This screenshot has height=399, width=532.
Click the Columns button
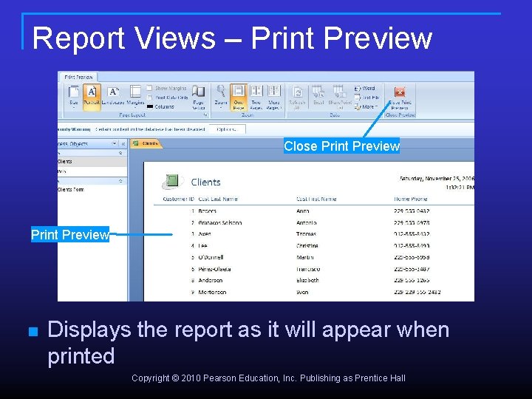pyautogui.click(x=160, y=106)
